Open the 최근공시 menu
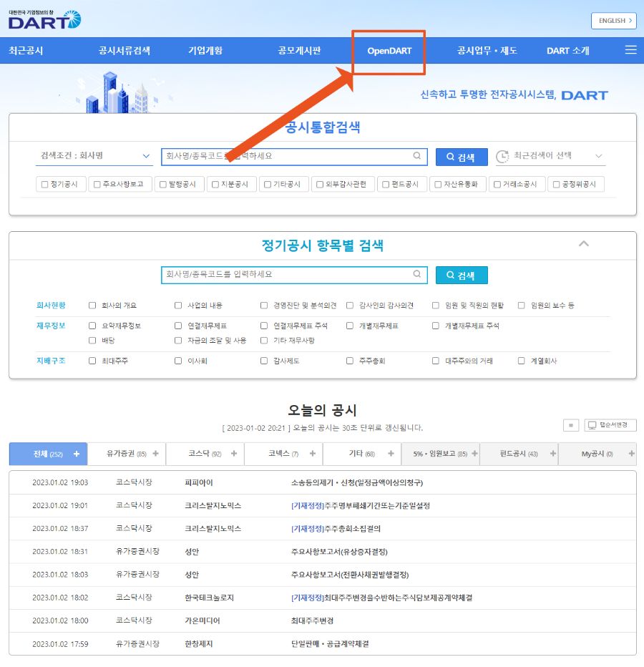Image resolution: width=644 pixels, height=667 pixels. (x=26, y=51)
